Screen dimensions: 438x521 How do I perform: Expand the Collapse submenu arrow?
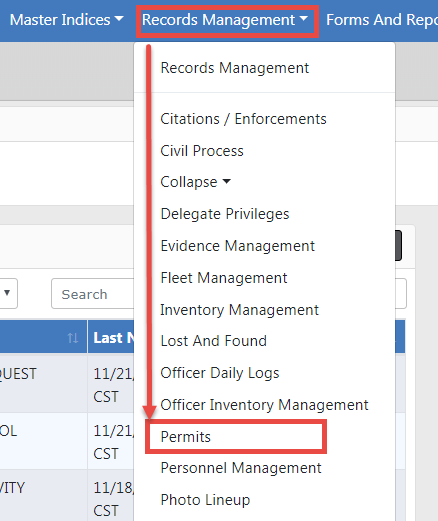[227, 182]
